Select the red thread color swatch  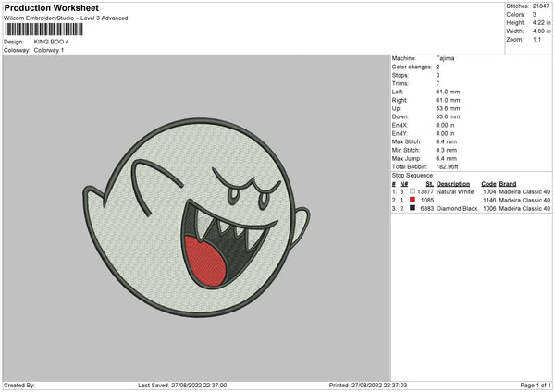(412, 199)
